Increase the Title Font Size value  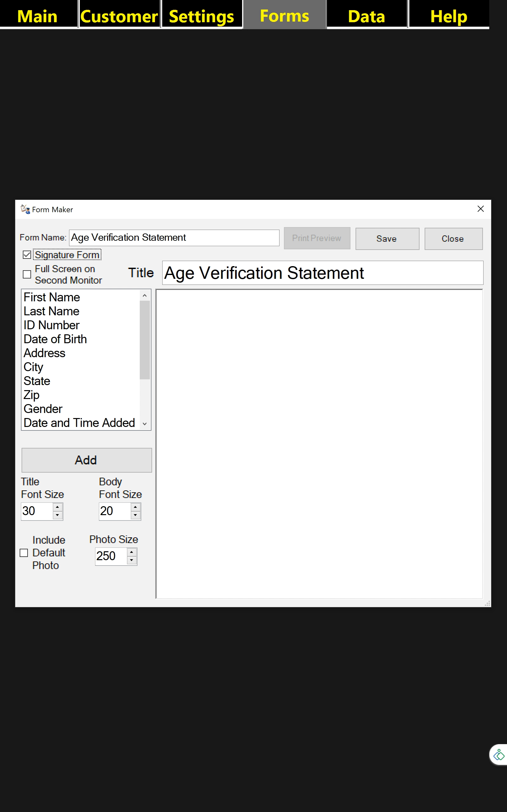tap(58, 507)
